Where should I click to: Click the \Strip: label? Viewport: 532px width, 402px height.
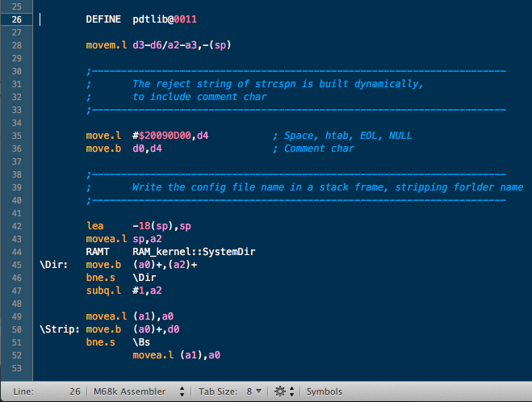click(x=60, y=329)
